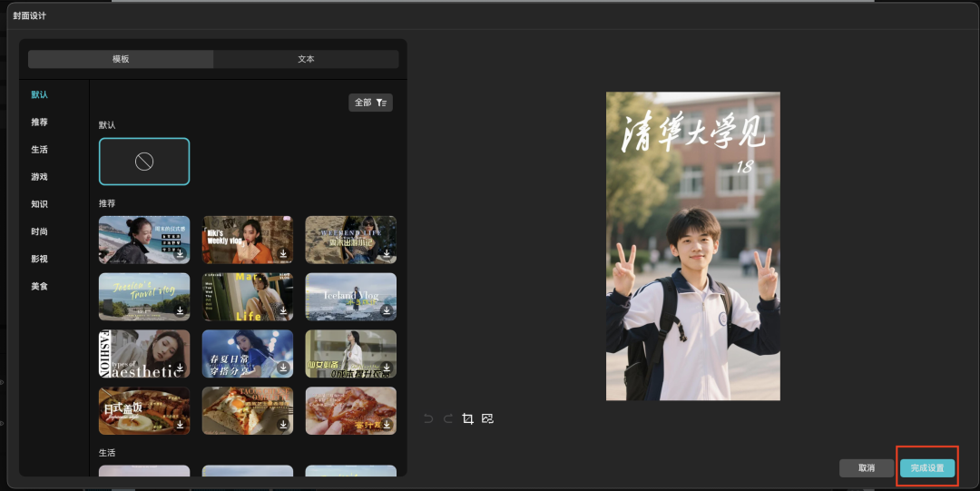Click the student's face in the cover preview

tap(694, 241)
